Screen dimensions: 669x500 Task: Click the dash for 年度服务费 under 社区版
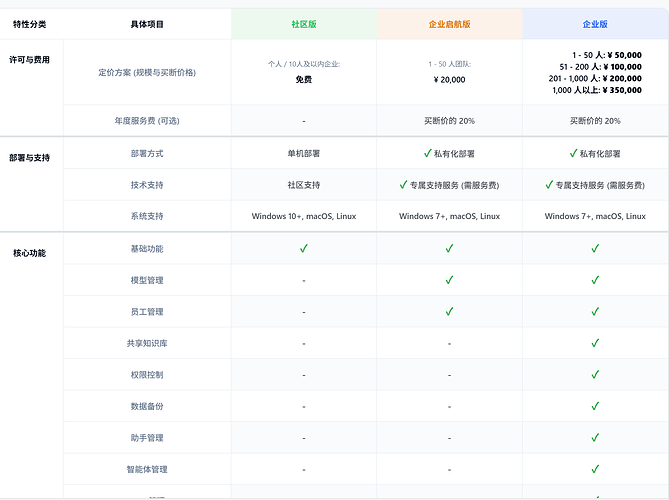pyautogui.click(x=304, y=122)
